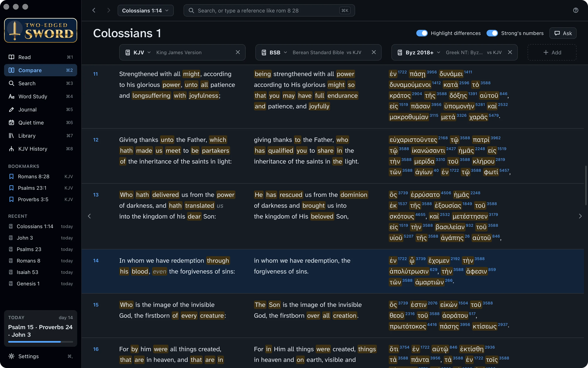Image resolution: width=588 pixels, height=368 pixels.
Task: Open the Byz 2018+ translation dropdown
Action: click(419, 52)
